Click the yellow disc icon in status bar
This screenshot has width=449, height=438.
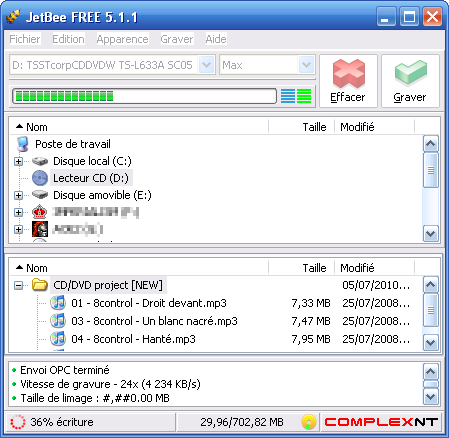[309, 422]
